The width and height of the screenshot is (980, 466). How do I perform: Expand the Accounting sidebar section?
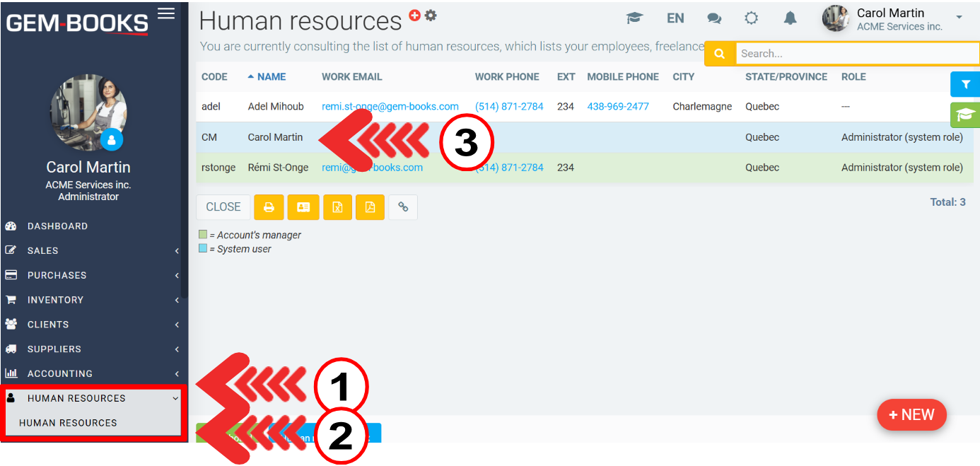pyautogui.click(x=92, y=373)
